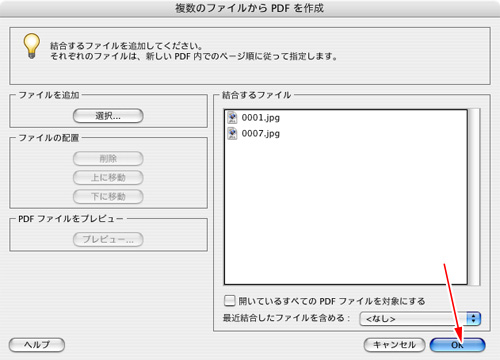Click the file icon beside 0007.jpg
The width and height of the screenshot is (500, 360).
pos(232,133)
